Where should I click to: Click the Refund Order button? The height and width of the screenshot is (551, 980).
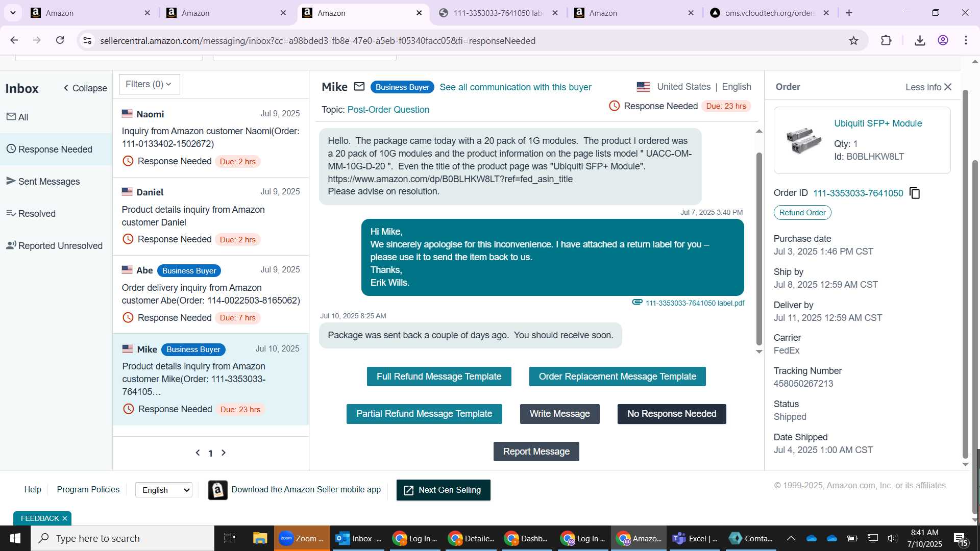click(802, 213)
